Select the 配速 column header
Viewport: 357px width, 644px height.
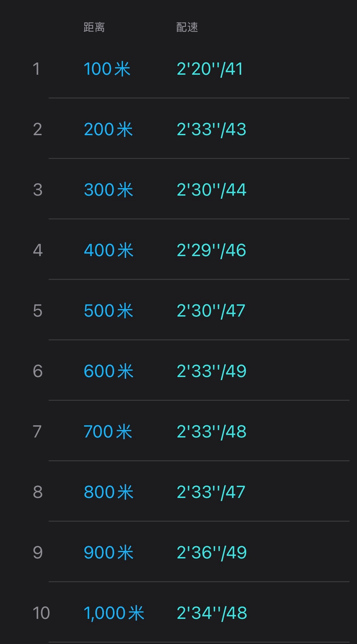[x=187, y=27]
